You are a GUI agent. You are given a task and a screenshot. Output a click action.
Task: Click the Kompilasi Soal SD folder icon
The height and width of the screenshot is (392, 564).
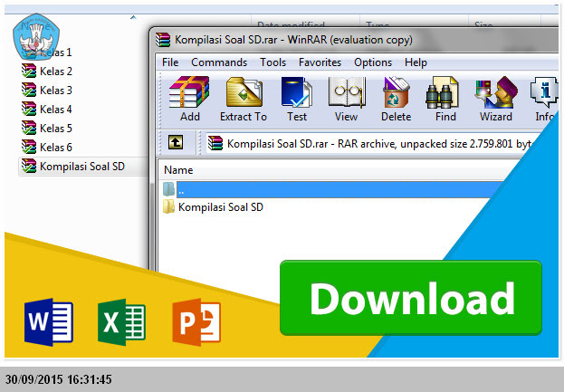tap(168, 207)
